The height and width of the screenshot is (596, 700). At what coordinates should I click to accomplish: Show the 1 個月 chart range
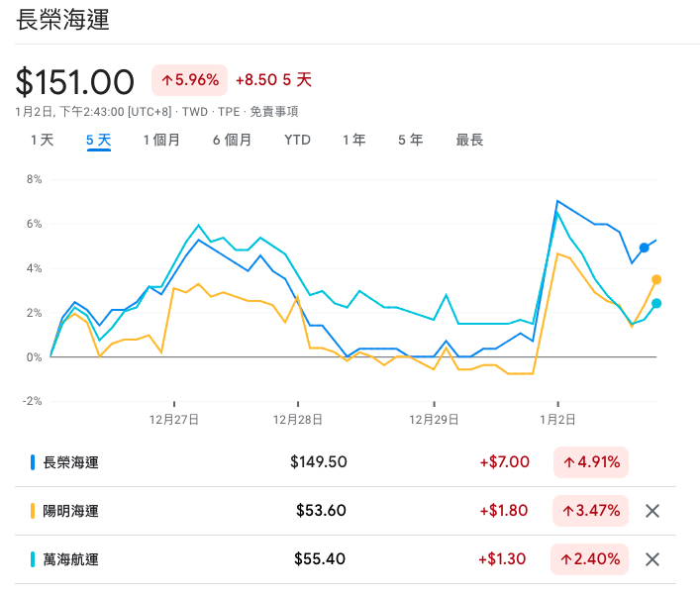161,140
